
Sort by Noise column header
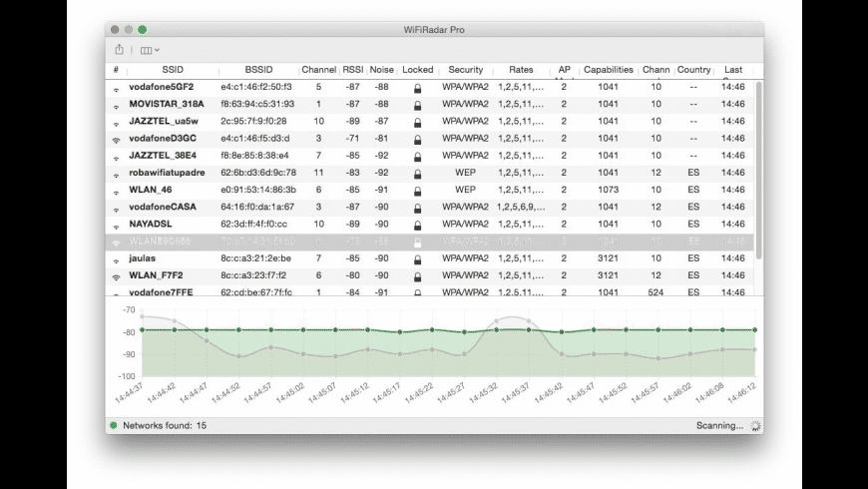(x=381, y=70)
